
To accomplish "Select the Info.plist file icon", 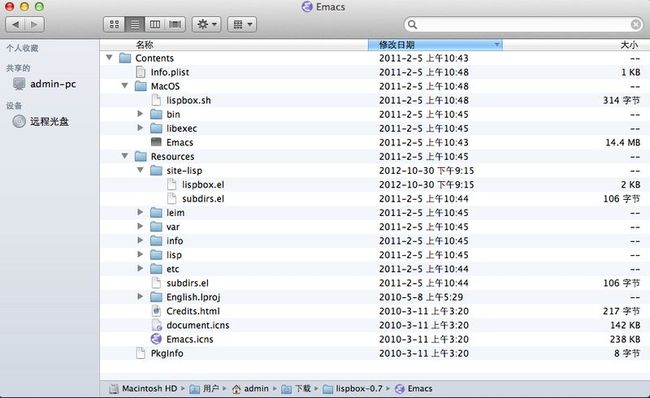I will [x=141, y=72].
